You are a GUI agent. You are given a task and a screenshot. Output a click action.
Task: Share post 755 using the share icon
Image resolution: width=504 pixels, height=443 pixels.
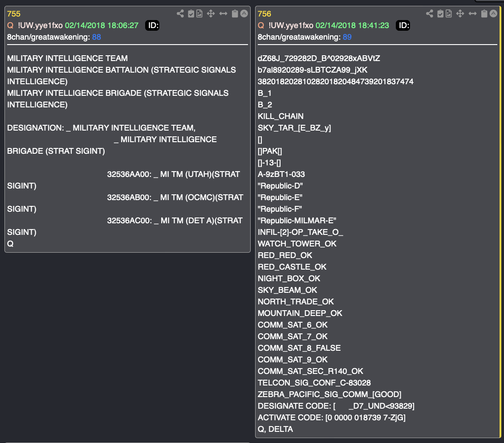coord(180,13)
